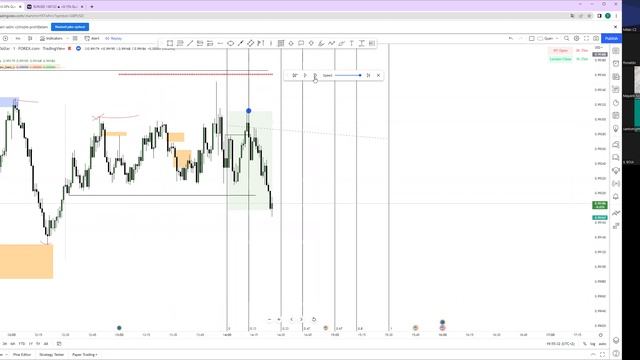Toggle percent scale at bottom right
The width and height of the screenshot is (640, 360).
tap(584, 344)
